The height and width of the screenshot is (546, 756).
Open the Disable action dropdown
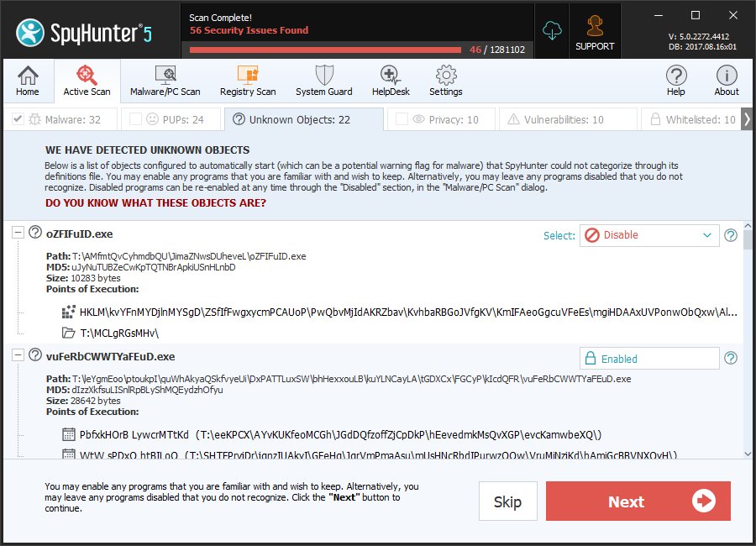point(649,235)
